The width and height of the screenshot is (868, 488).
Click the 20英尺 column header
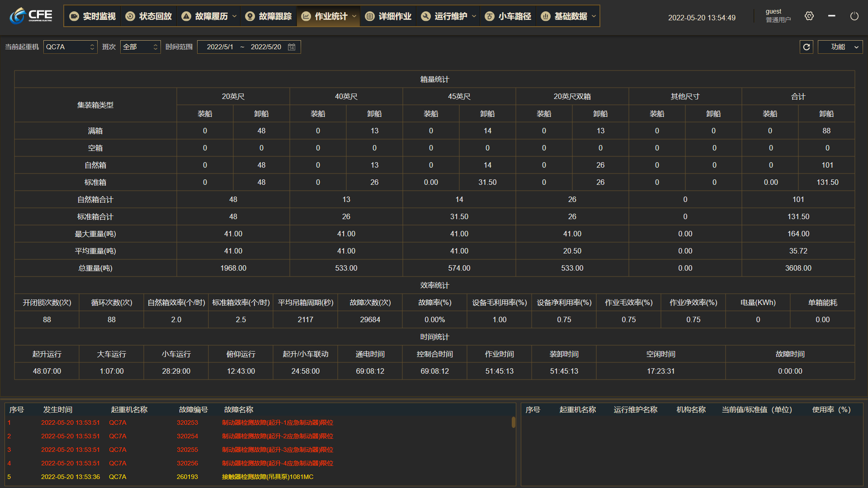pos(233,96)
